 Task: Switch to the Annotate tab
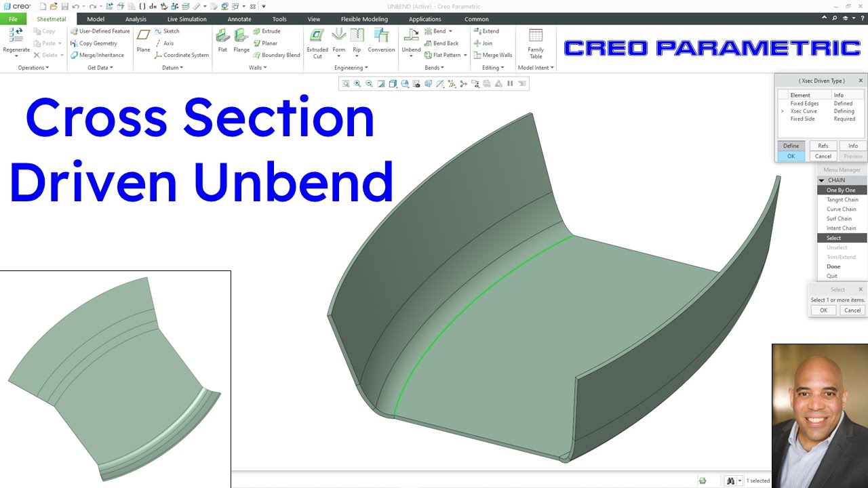pos(239,19)
